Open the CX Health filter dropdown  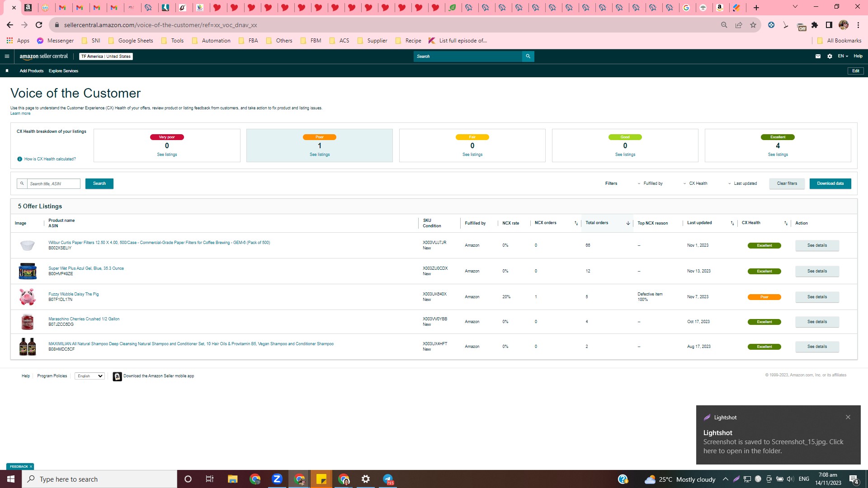coord(695,183)
